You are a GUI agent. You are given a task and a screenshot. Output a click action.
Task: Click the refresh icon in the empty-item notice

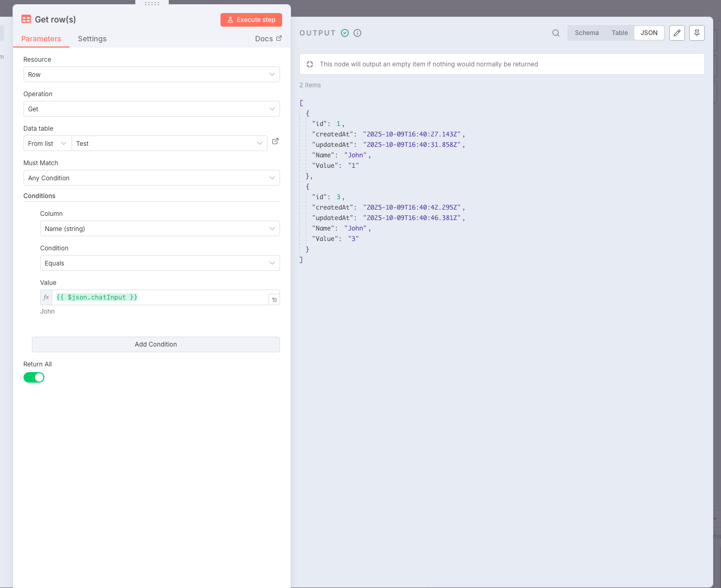pyautogui.click(x=310, y=64)
